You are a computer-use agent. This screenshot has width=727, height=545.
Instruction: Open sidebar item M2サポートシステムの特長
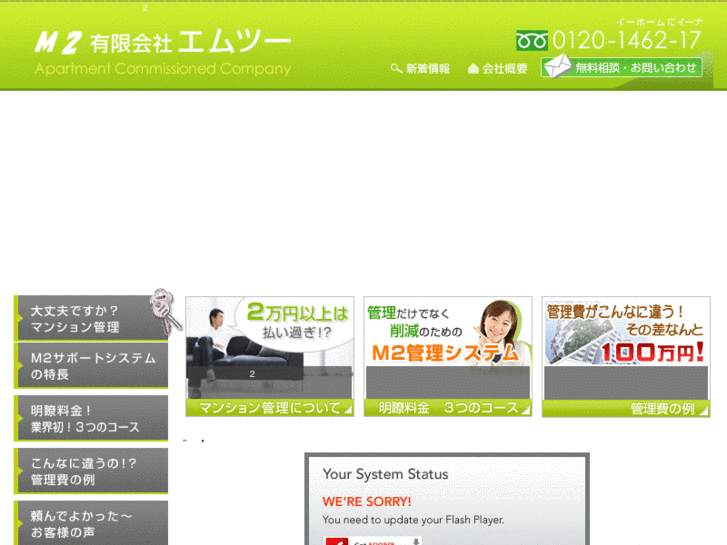pyautogui.click(x=91, y=365)
